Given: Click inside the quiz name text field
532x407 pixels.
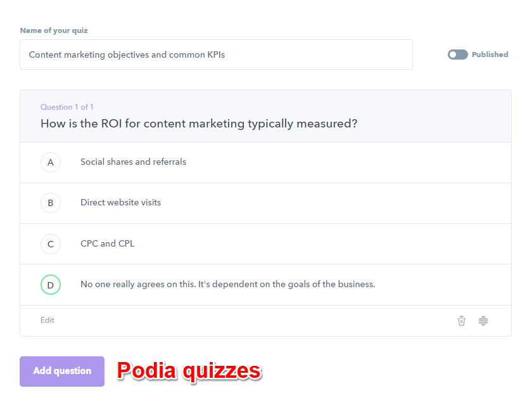Looking at the screenshot, I should point(215,55).
